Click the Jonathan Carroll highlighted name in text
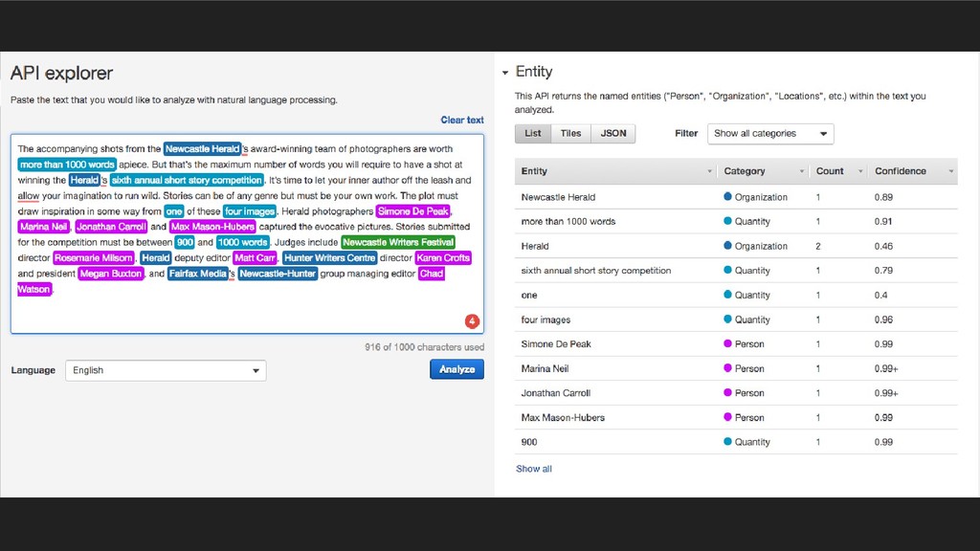Screen dimensions: 980x551 (111, 227)
